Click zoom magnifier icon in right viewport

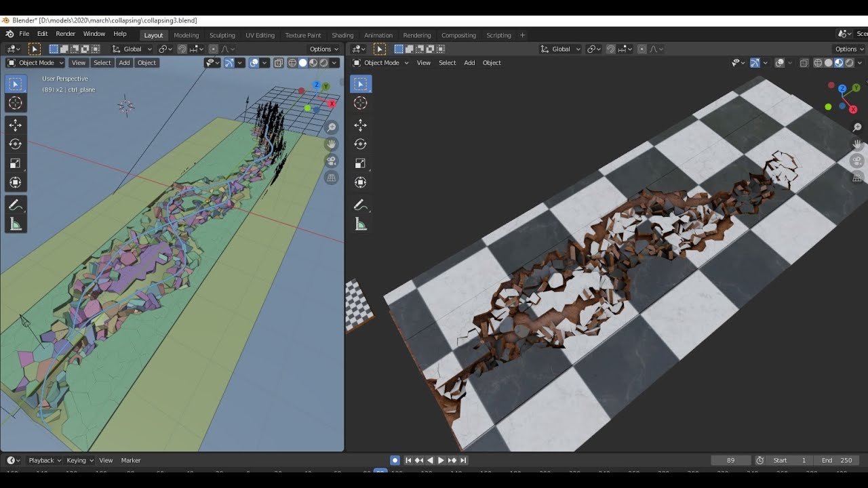point(857,127)
